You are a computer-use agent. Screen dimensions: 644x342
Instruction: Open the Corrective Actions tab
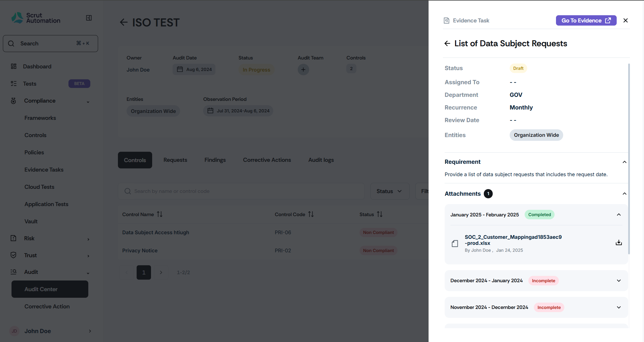(x=267, y=160)
